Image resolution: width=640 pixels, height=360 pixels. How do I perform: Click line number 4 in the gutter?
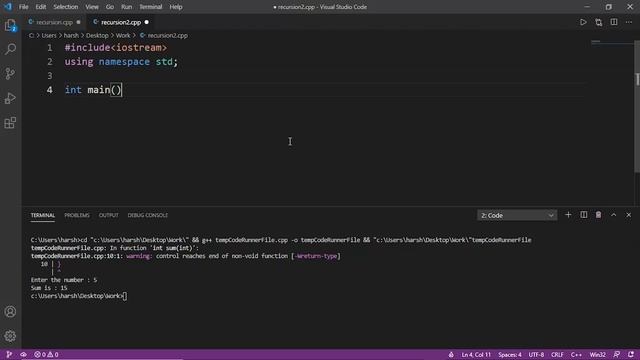coord(49,90)
